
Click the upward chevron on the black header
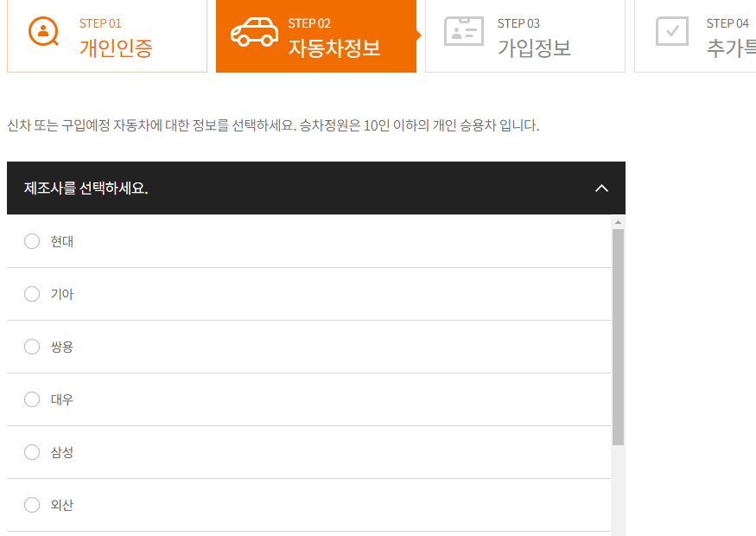pos(601,188)
